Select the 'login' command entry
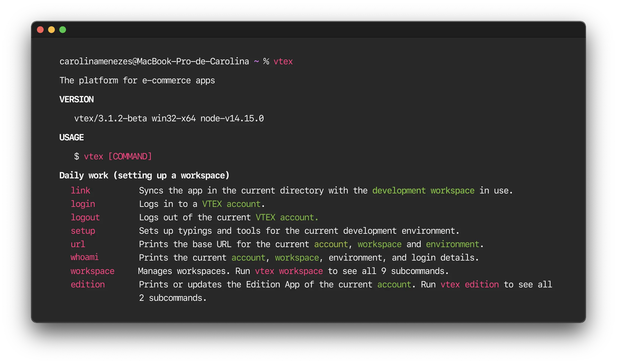617x364 pixels. point(83,204)
